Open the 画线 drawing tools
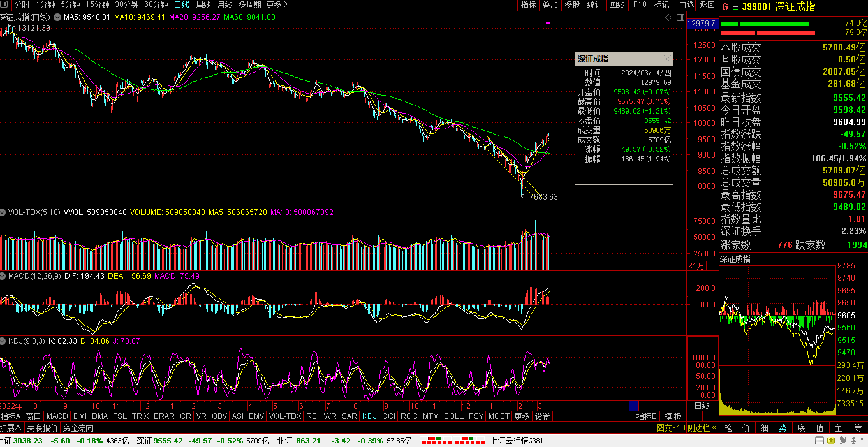Image resolution: width=868 pixels, height=447 pixels. pyautogui.click(x=617, y=4)
